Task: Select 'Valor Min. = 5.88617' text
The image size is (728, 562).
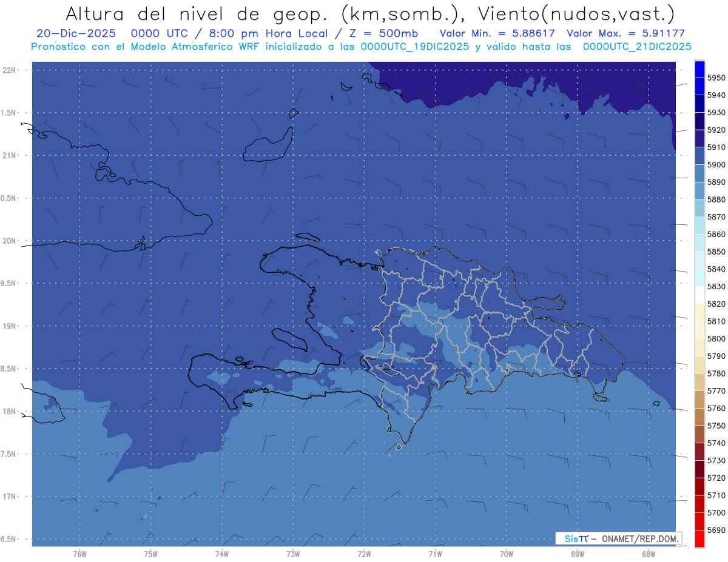Action: point(497,33)
